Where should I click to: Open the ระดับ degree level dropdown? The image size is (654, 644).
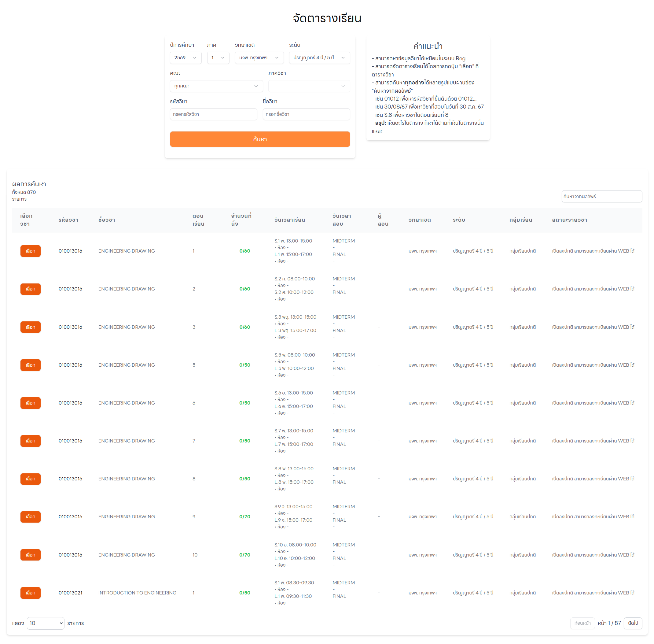pos(319,58)
